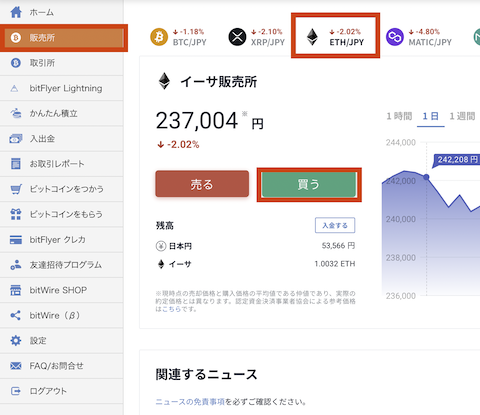Click the 入金する button

pos(335,225)
